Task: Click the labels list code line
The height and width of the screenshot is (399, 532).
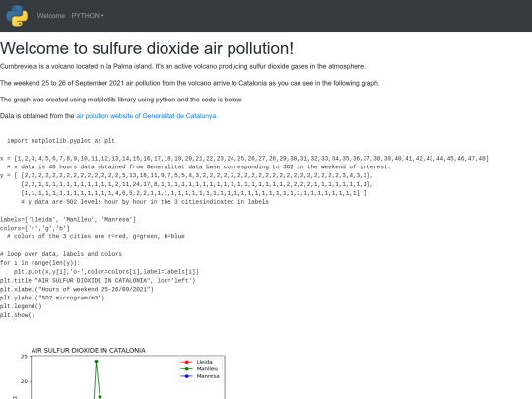Action: click(68, 219)
